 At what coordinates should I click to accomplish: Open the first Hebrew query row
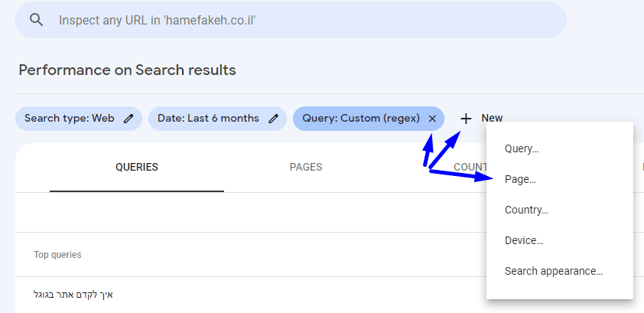point(73,295)
